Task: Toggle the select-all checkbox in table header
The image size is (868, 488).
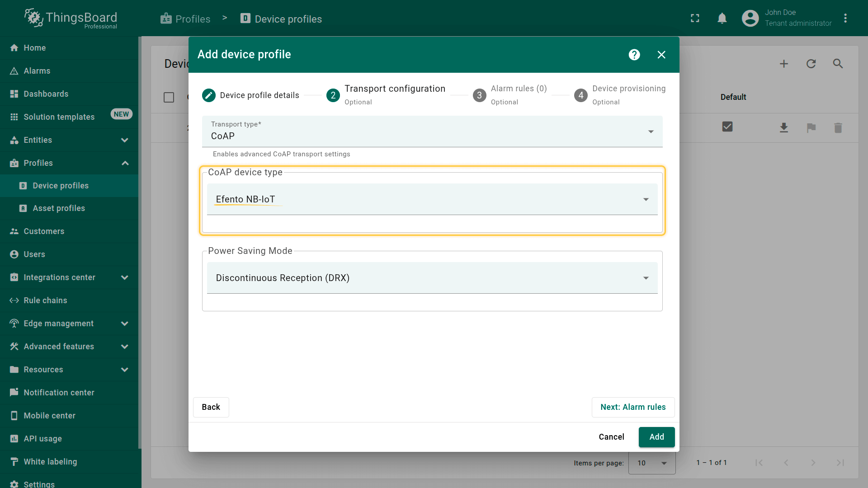Action: (x=169, y=97)
